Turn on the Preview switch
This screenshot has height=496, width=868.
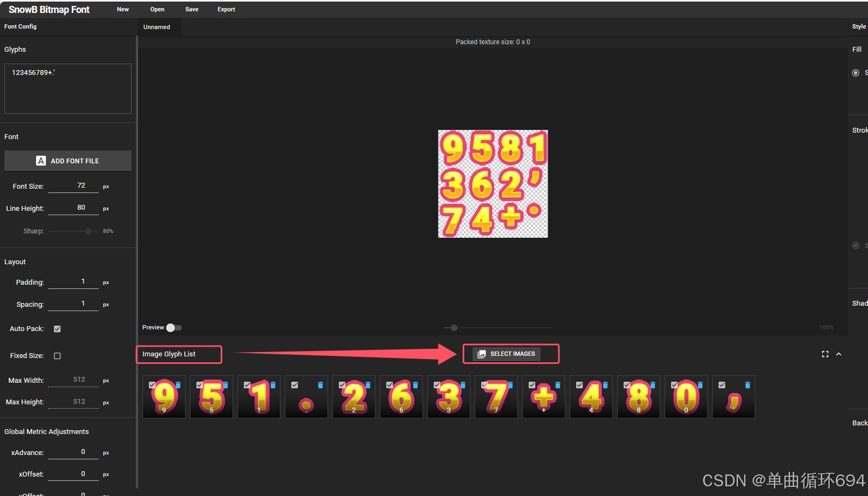tap(174, 328)
